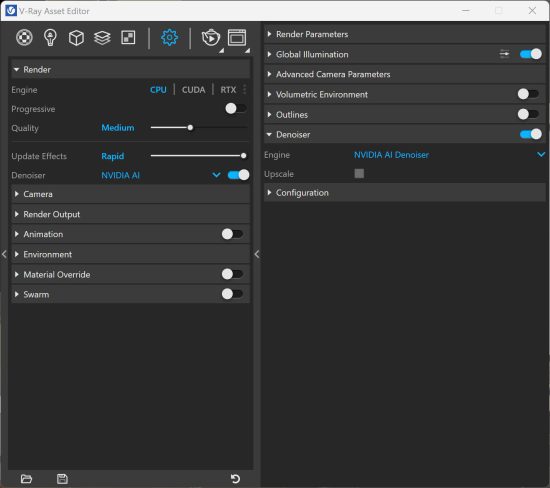Revert to default settings with reset icon

click(235, 479)
